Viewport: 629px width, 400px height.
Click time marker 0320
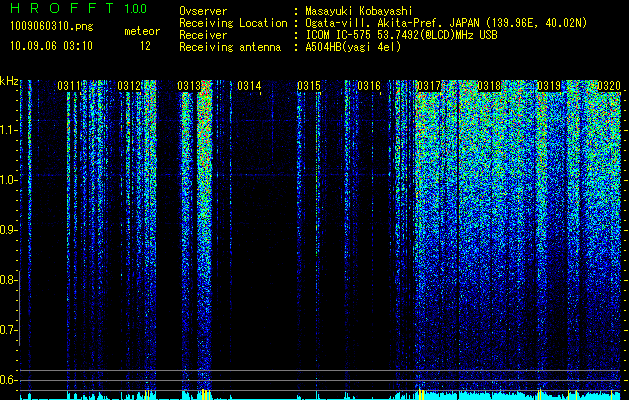point(609,86)
